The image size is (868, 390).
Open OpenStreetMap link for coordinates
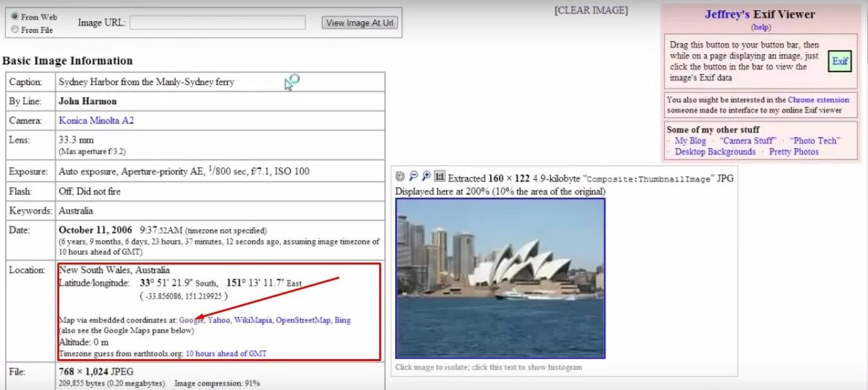303,320
